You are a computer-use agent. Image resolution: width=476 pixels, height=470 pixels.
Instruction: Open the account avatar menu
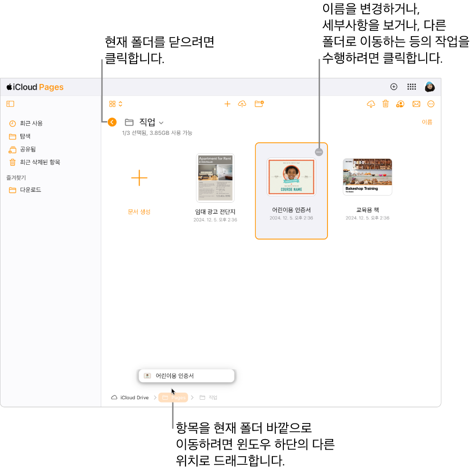point(429,87)
